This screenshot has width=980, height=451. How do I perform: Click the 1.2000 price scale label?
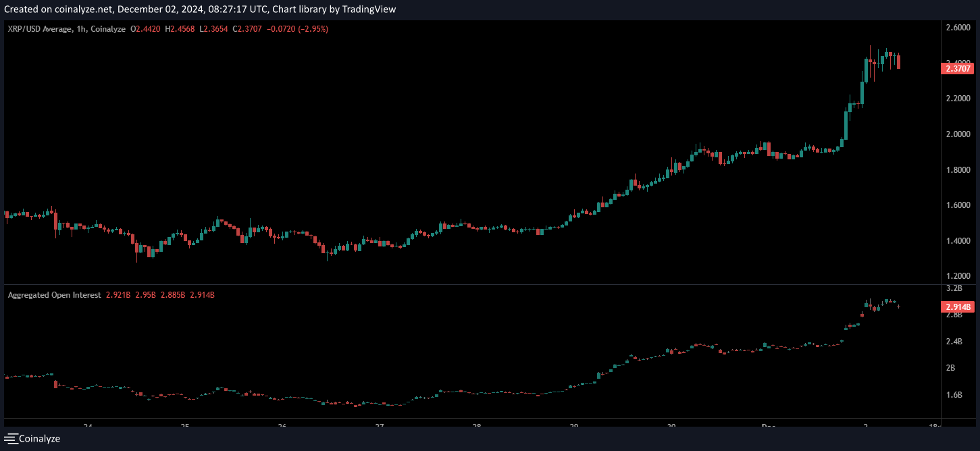(958, 275)
